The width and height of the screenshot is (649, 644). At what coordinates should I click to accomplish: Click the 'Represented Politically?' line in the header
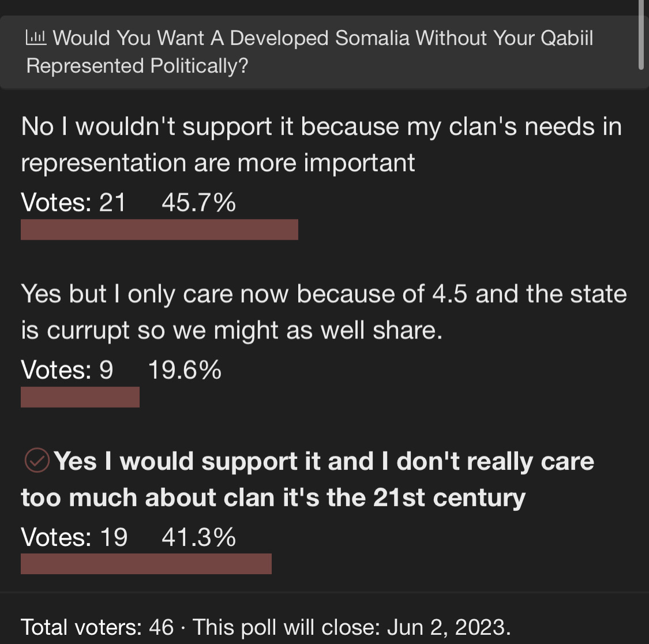coord(137,66)
